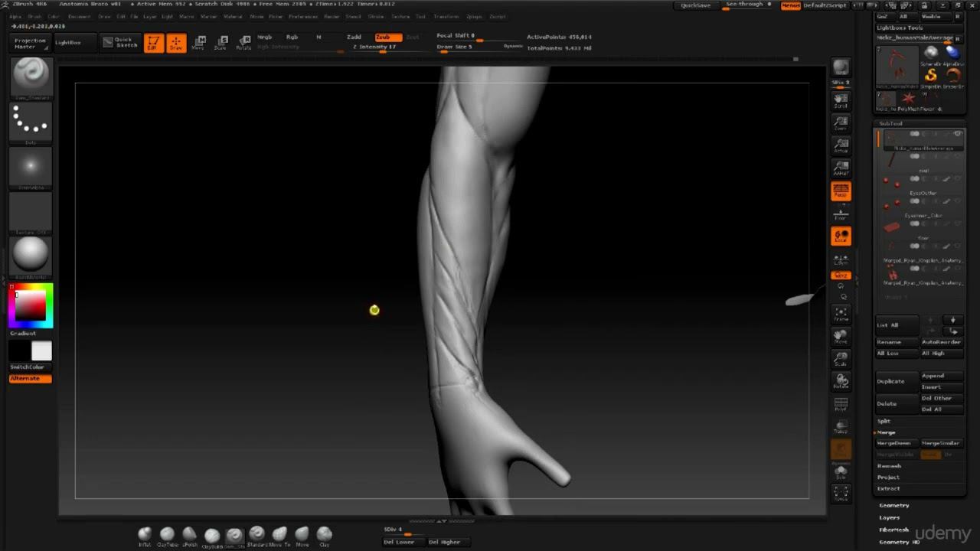Open the current brush thumbnail picker
This screenshot has height=551, width=980.
coord(31,77)
